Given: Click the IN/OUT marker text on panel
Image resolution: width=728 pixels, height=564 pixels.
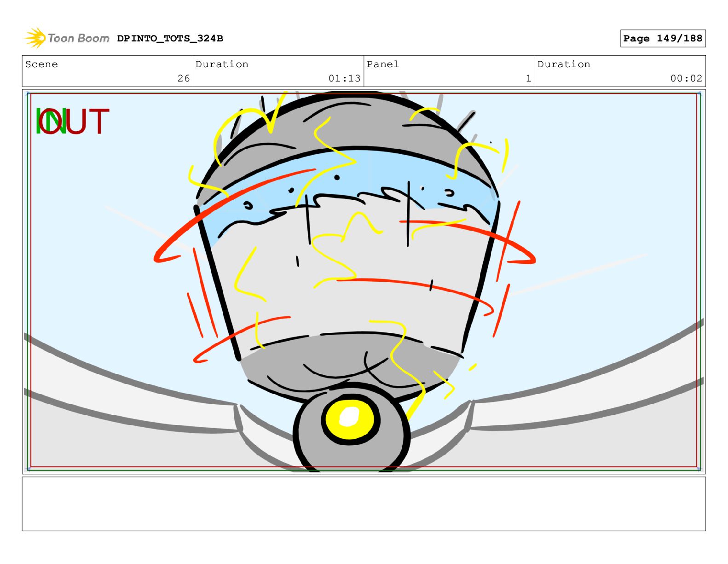Looking at the screenshot, I should pos(73,122).
